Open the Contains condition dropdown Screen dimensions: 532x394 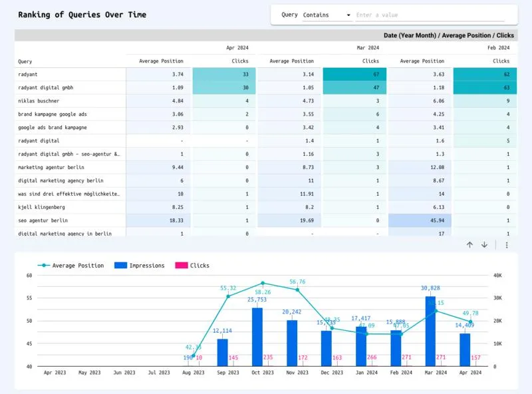click(327, 15)
